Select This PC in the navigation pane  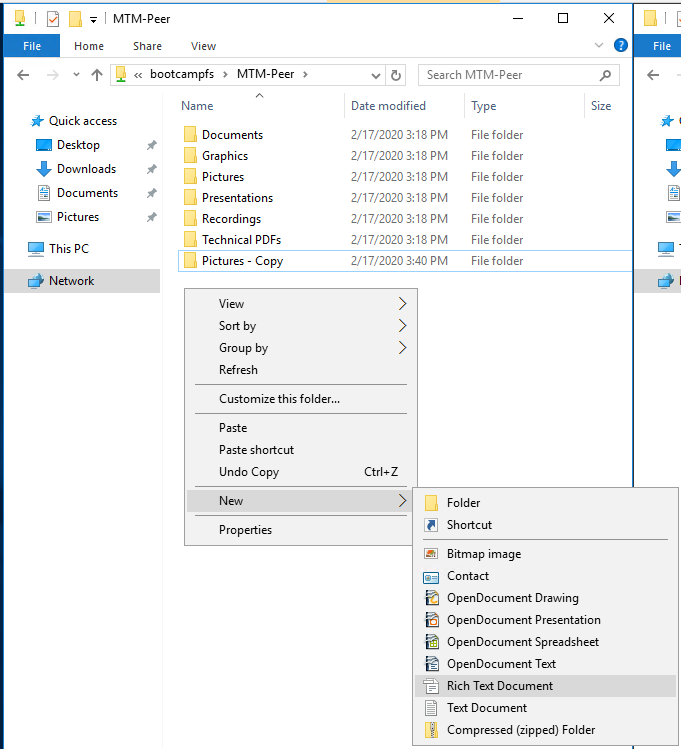pos(69,248)
